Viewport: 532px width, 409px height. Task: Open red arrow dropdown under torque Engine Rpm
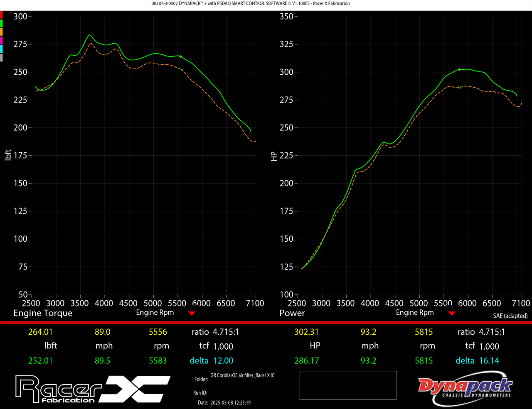pyautogui.click(x=192, y=313)
